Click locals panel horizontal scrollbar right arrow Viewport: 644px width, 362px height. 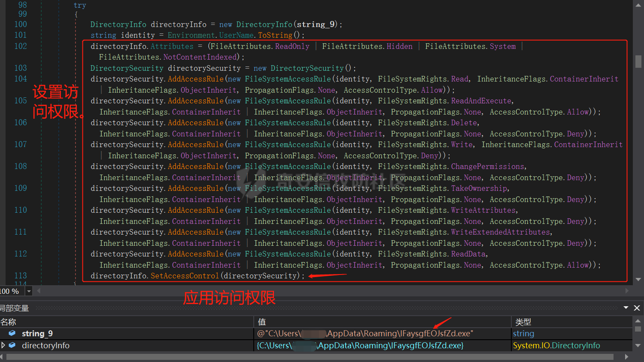[627, 357]
